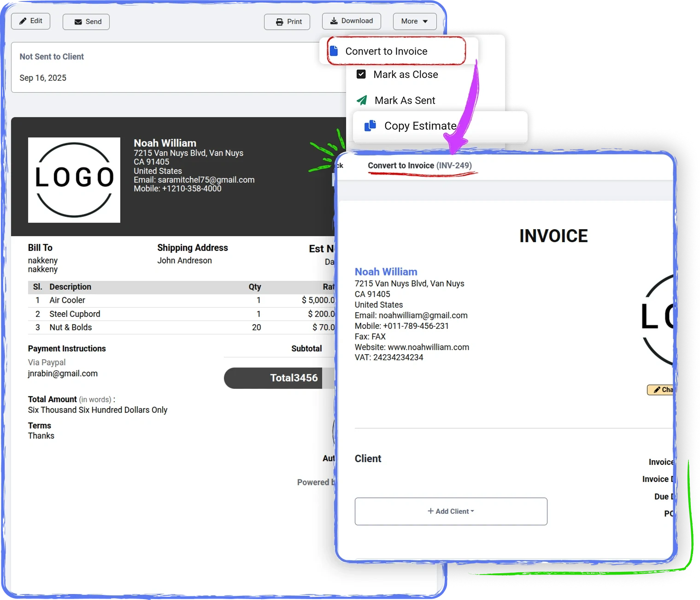Screen dimensions: 700x600
Task: Click the paper plane icon for Mark As Sent
Action: [x=362, y=100]
